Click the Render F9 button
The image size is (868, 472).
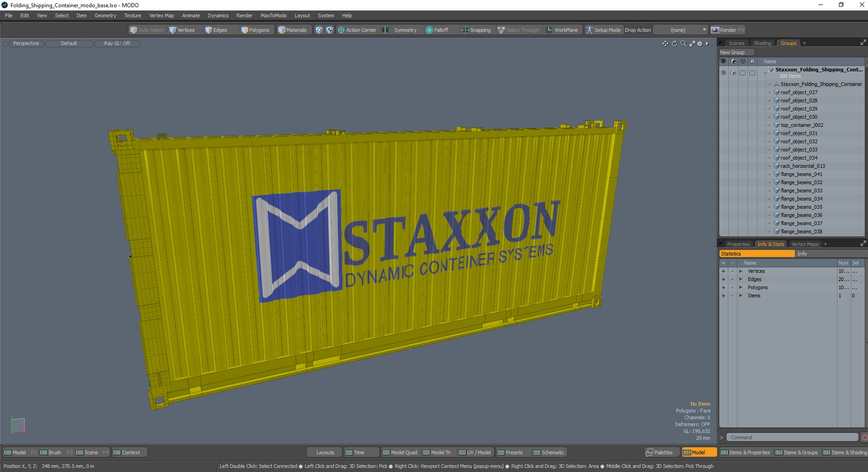point(727,30)
